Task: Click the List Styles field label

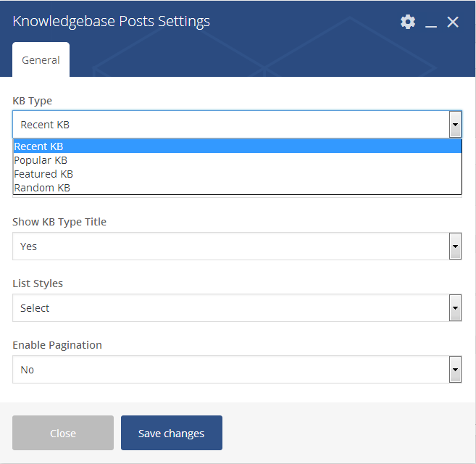Action: point(38,283)
